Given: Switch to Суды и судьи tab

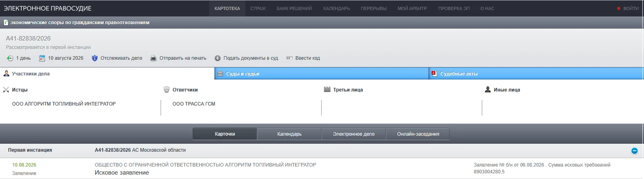Looking at the screenshot, I should (322, 73).
